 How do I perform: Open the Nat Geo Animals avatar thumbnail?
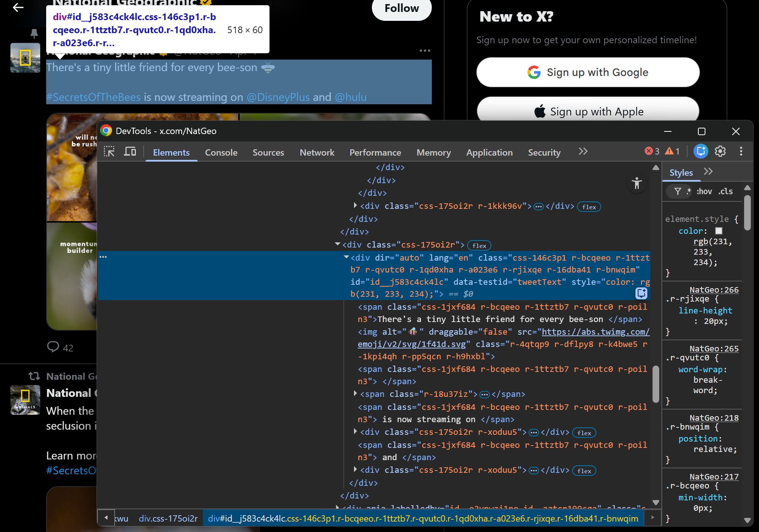pyautogui.click(x=25, y=400)
